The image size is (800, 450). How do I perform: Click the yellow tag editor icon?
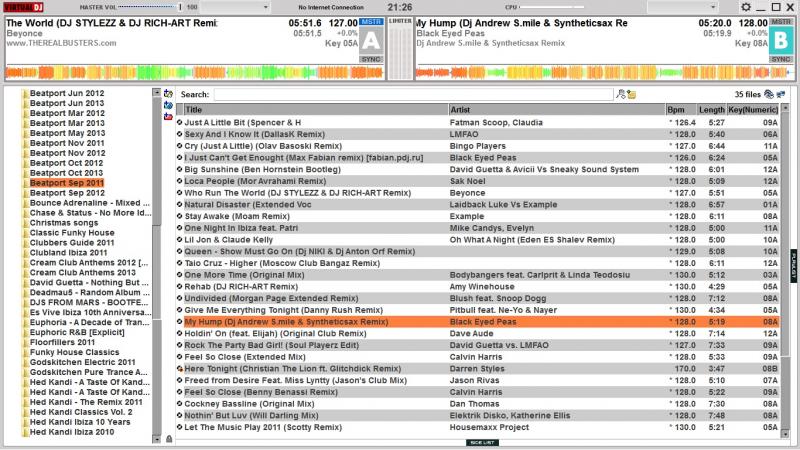[632, 94]
